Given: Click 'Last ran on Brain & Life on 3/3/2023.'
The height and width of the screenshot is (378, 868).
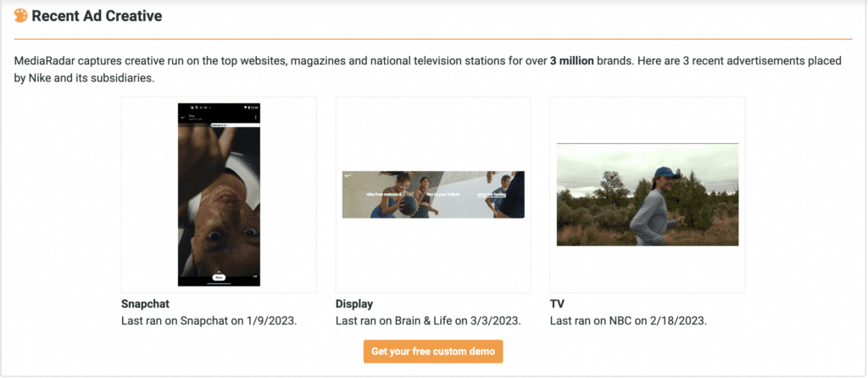Looking at the screenshot, I should click(427, 320).
